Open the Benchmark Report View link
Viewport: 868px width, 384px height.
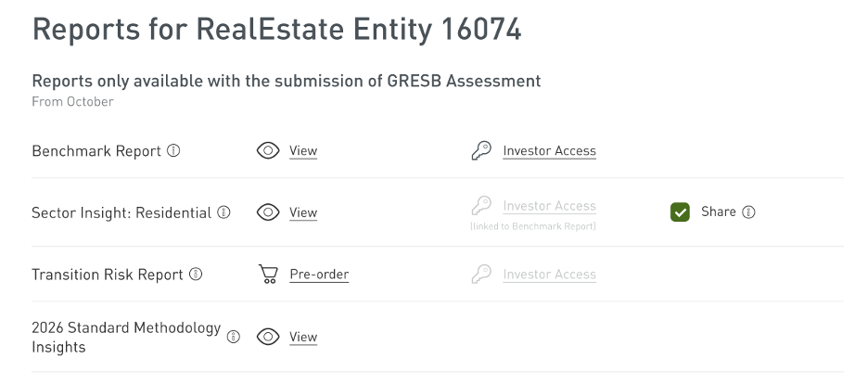pos(303,150)
